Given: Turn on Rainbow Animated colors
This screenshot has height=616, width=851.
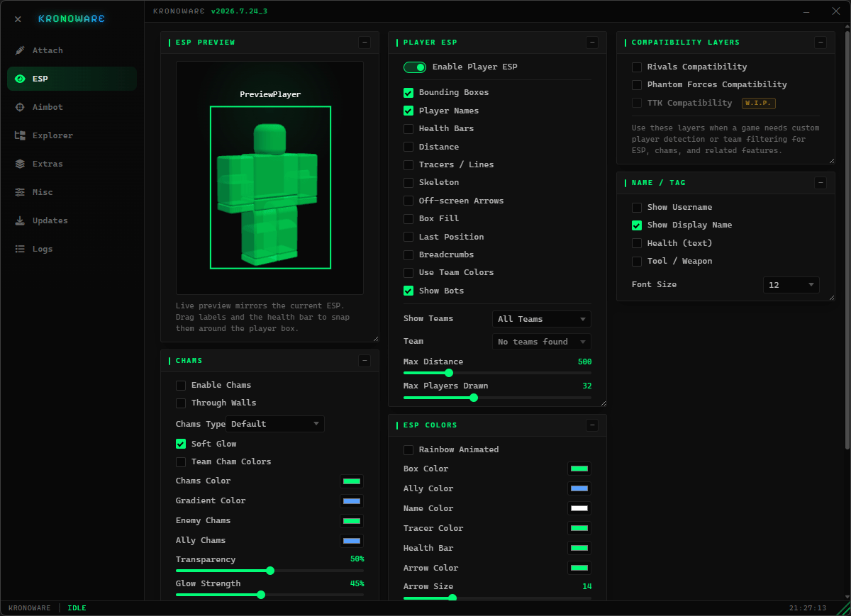Looking at the screenshot, I should pyautogui.click(x=408, y=449).
